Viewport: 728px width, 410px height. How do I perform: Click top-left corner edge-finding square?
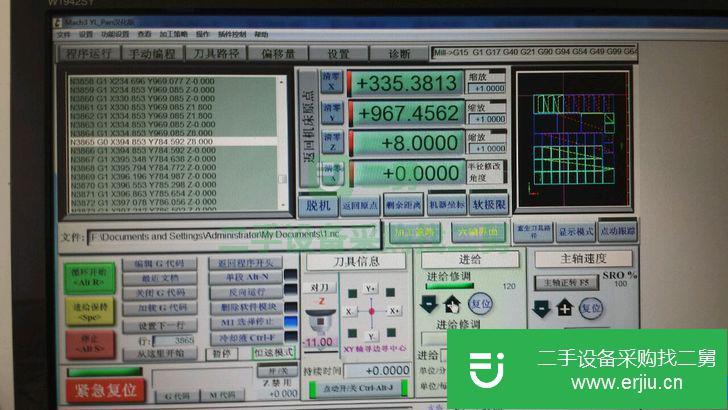[x=353, y=293]
